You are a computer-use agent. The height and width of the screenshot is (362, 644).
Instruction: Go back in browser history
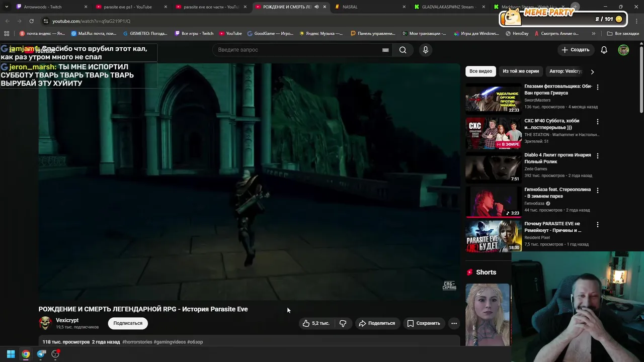coord(7,21)
